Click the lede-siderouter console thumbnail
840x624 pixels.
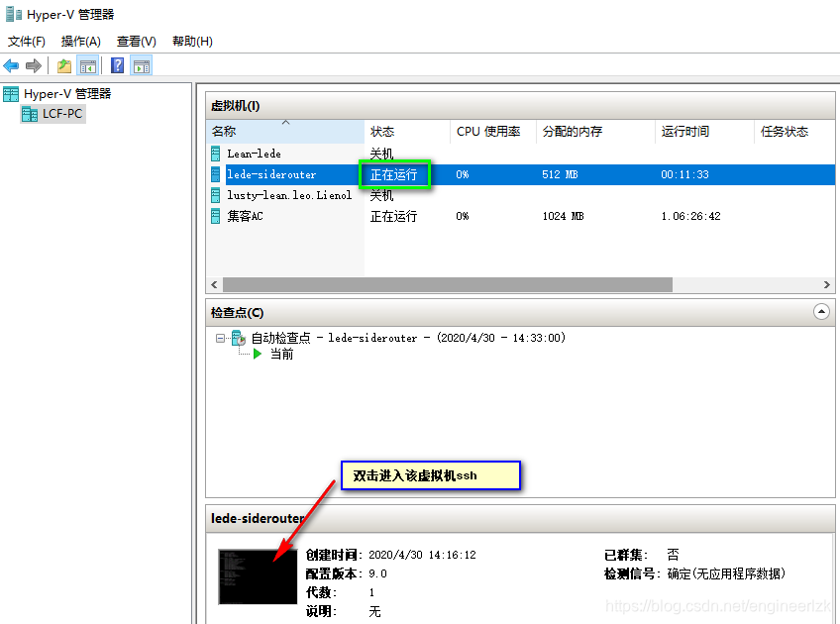tap(258, 576)
